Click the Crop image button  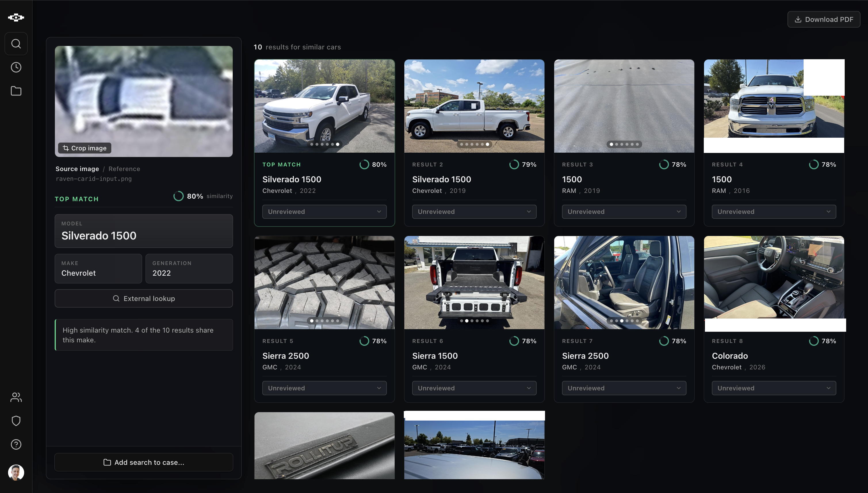coord(85,148)
